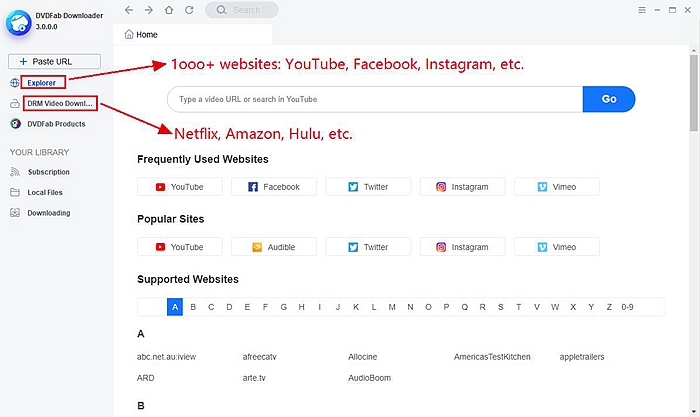The image size is (700, 417).
Task: Click the top Search field
Action: (x=242, y=10)
